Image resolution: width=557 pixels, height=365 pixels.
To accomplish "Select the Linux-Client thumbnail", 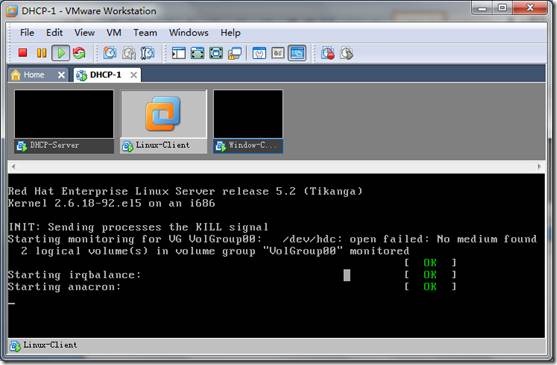I will (x=164, y=121).
